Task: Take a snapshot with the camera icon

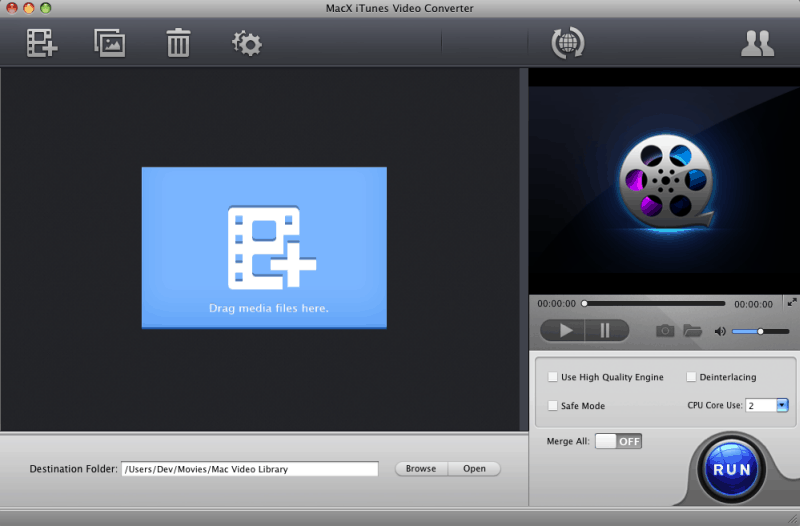Action: pyautogui.click(x=665, y=331)
